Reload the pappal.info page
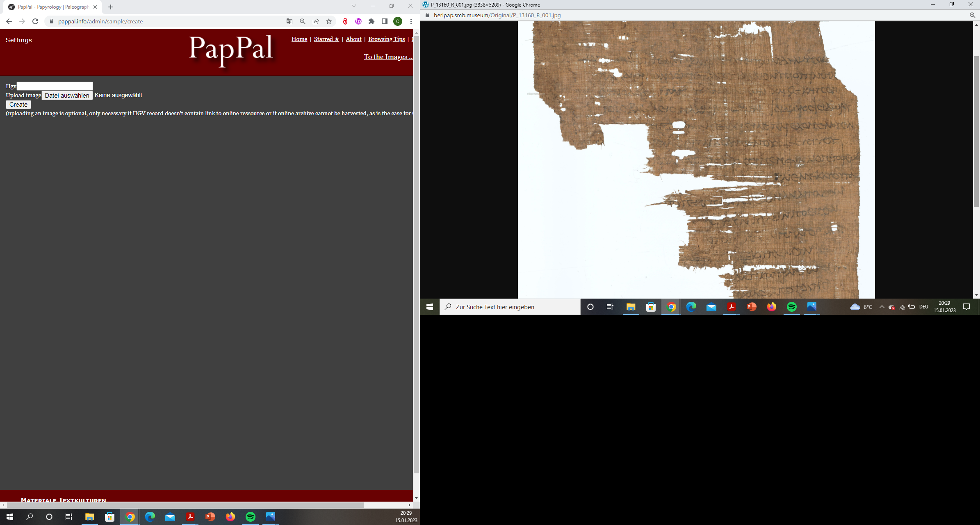Viewport: 980px width, 525px height. [35, 21]
